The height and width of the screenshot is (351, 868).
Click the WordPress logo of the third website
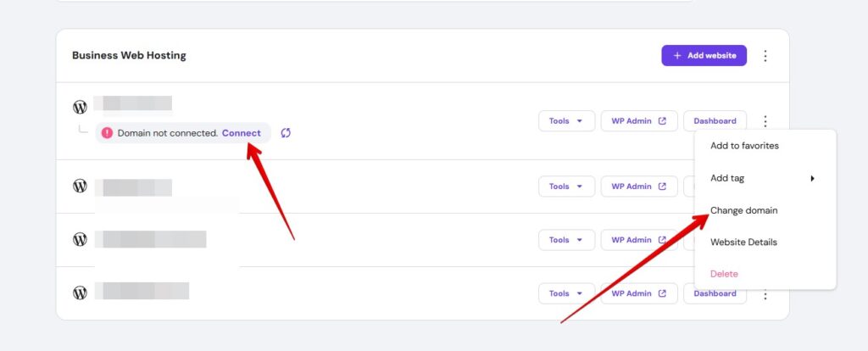(x=80, y=239)
